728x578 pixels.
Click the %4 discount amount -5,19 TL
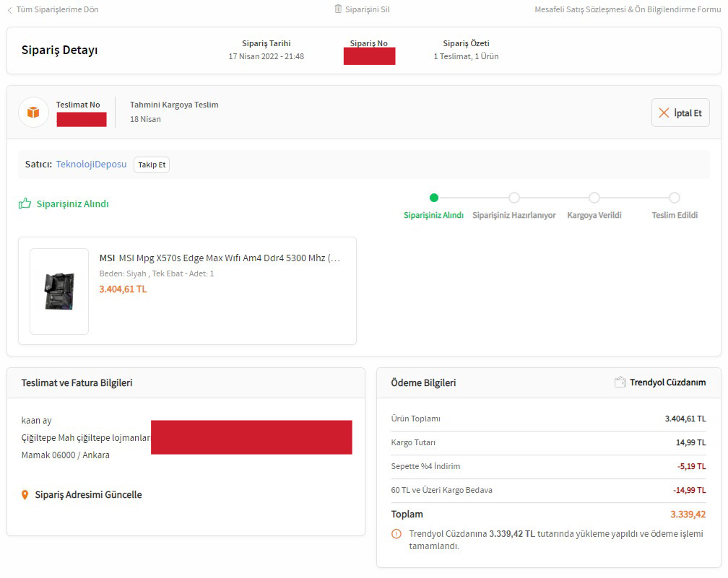coord(691,466)
